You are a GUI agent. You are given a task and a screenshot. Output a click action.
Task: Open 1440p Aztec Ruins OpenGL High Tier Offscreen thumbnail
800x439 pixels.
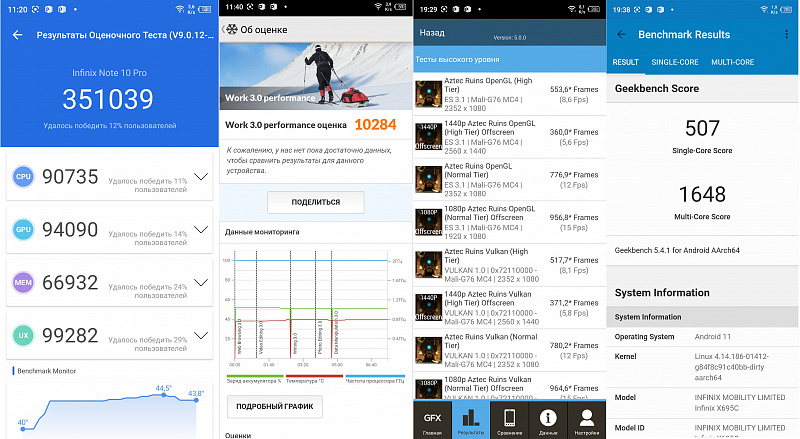[x=429, y=137]
